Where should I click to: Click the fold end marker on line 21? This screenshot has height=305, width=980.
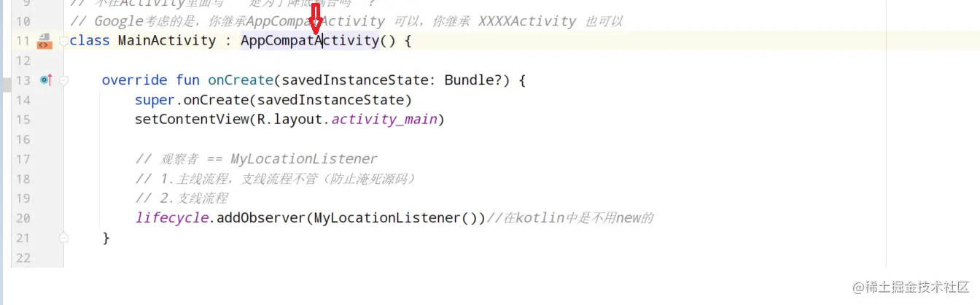coord(63,237)
